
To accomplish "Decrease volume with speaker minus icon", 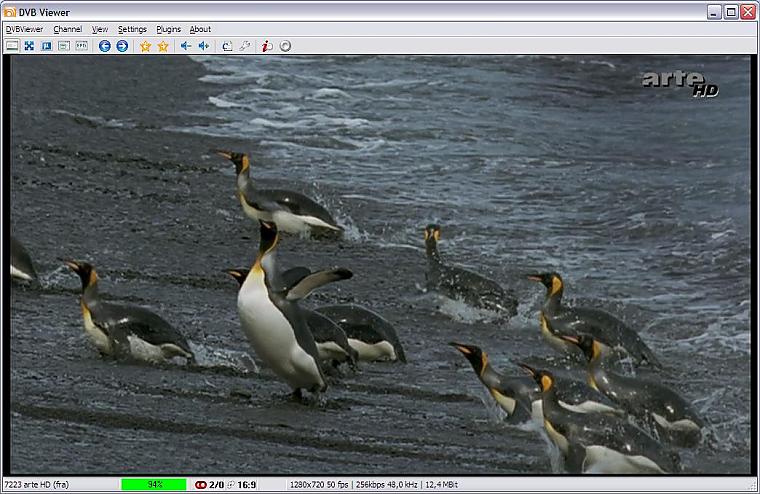I will pyautogui.click(x=186, y=46).
